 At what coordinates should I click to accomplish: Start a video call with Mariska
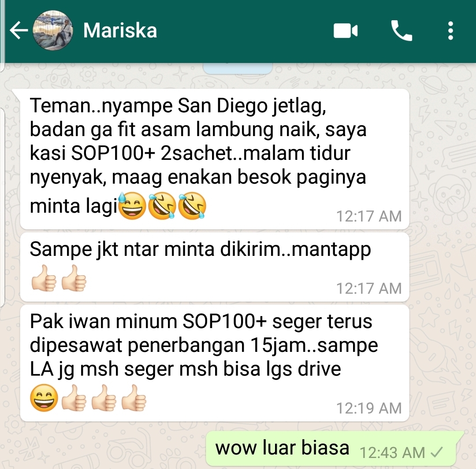click(346, 31)
